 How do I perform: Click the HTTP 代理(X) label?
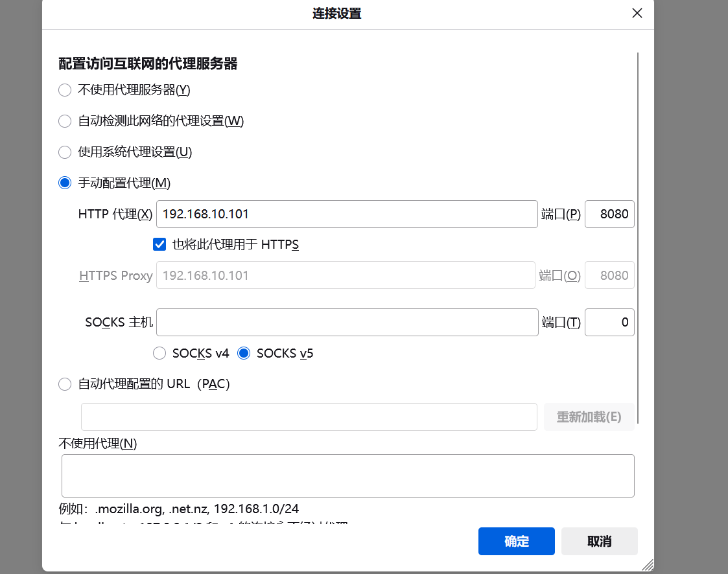click(115, 214)
